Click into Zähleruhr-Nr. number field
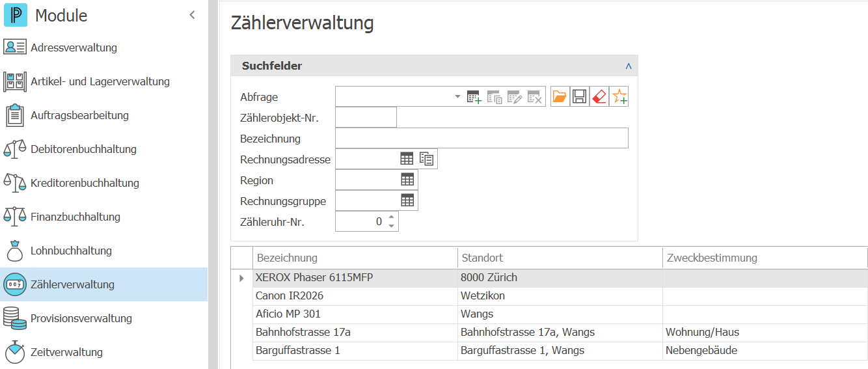868x369 pixels. tap(360, 221)
